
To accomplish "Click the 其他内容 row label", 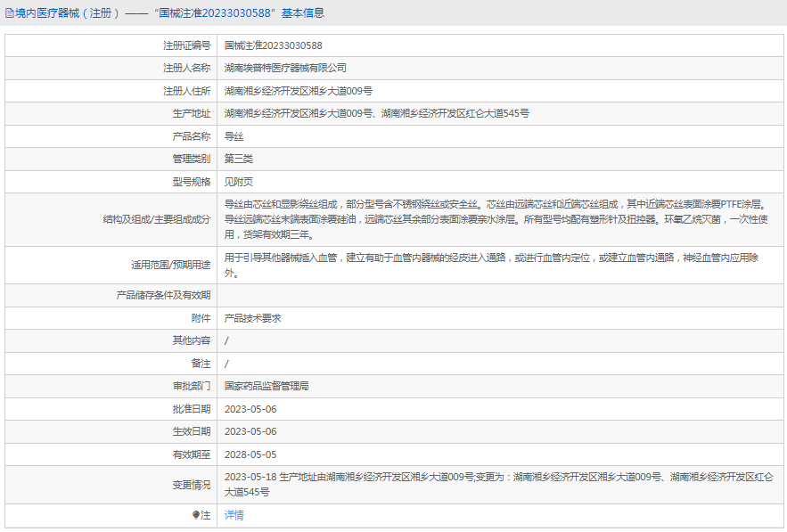I will click(192, 340).
